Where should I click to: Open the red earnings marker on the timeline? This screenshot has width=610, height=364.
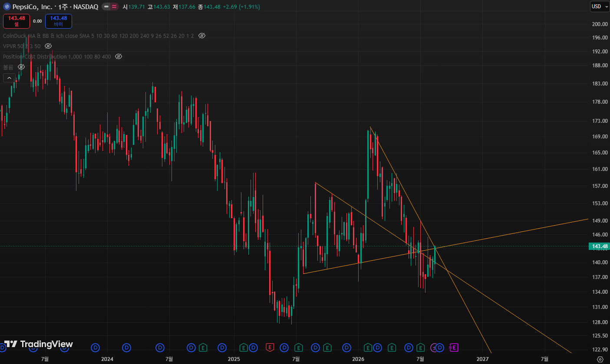pyautogui.click(x=270, y=347)
